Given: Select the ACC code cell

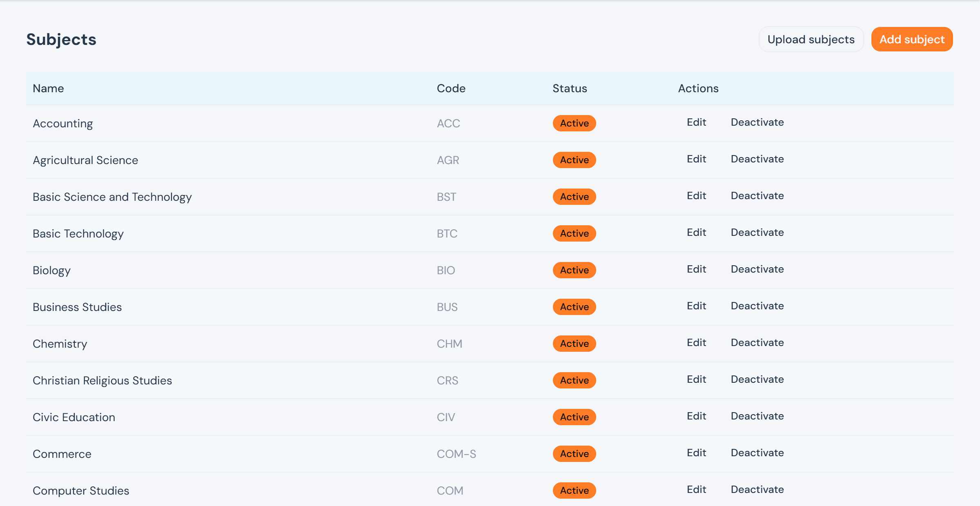Looking at the screenshot, I should click(x=448, y=123).
